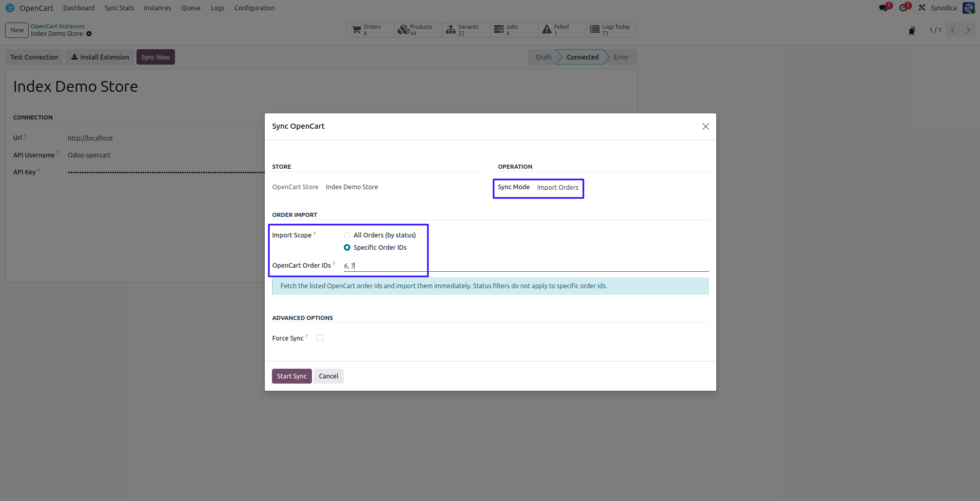
Task: Go to the previous record arrow
Action: tap(953, 30)
